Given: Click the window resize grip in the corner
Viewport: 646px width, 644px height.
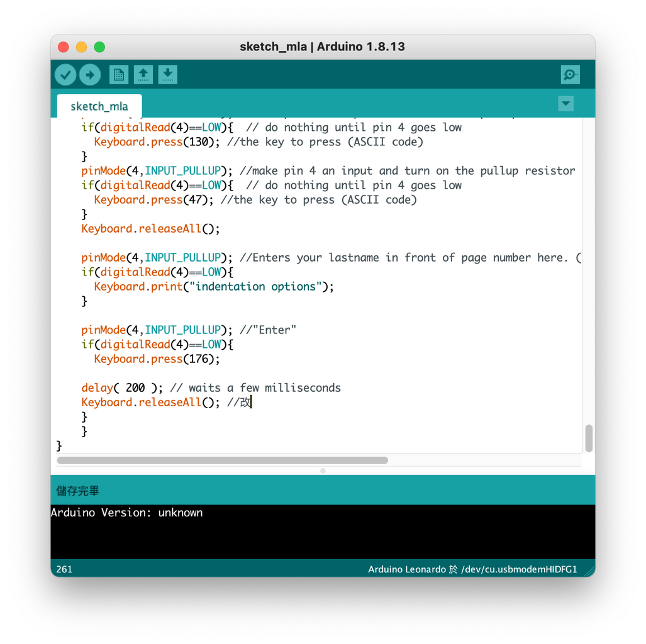Looking at the screenshot, I should pyautogui.click(x=590, y=570).
